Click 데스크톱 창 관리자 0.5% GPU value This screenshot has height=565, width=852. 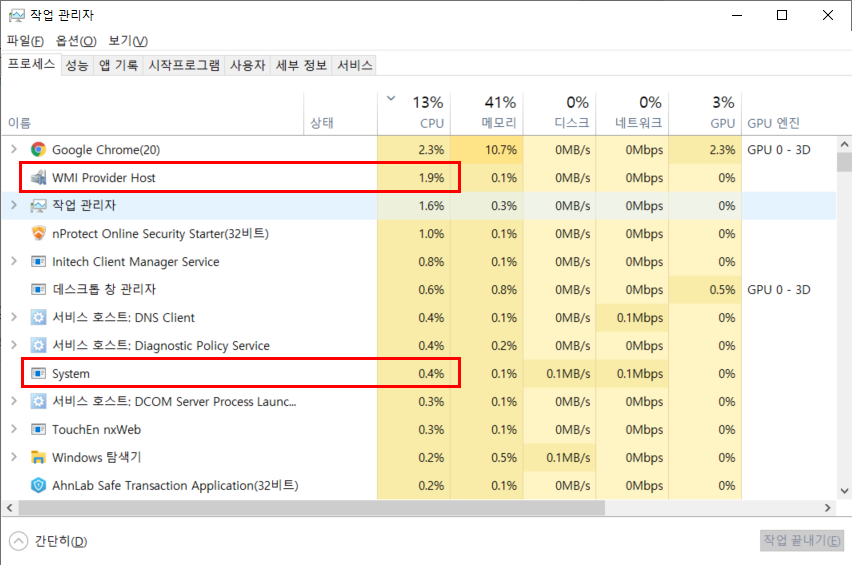click(722, 290)
